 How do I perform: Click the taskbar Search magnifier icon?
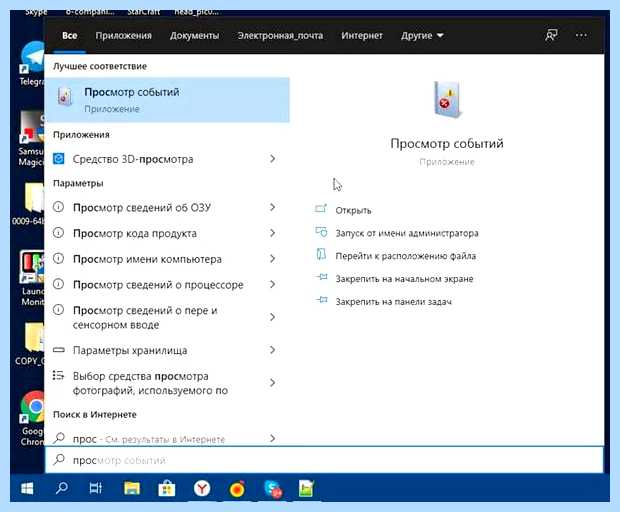(x=62, y=489)
